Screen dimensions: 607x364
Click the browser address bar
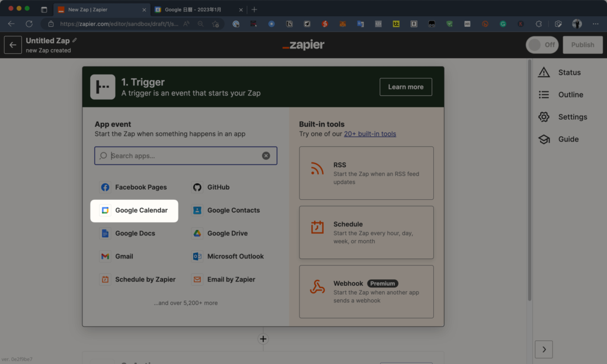(119, 24)
